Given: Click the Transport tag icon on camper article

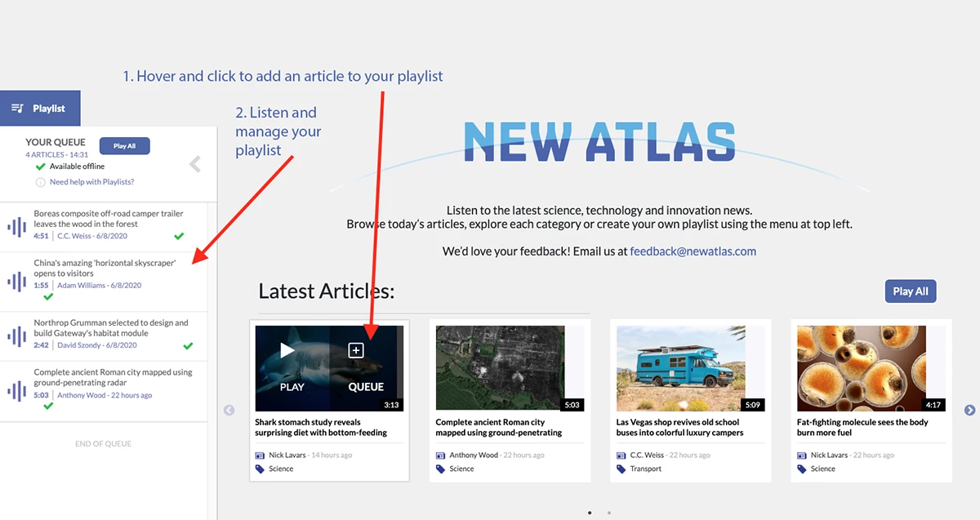Looking at the screenshot, I should tap(621, 469).
